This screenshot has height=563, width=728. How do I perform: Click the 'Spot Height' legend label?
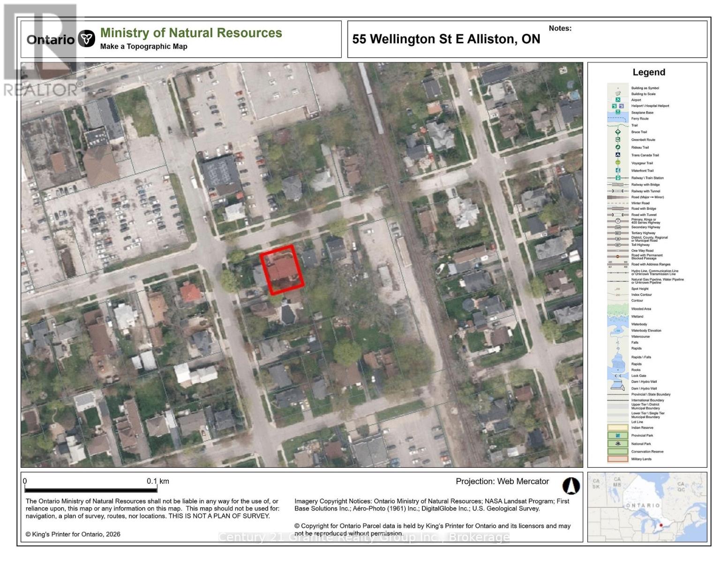pyautogui.click(x=640, y=289)
